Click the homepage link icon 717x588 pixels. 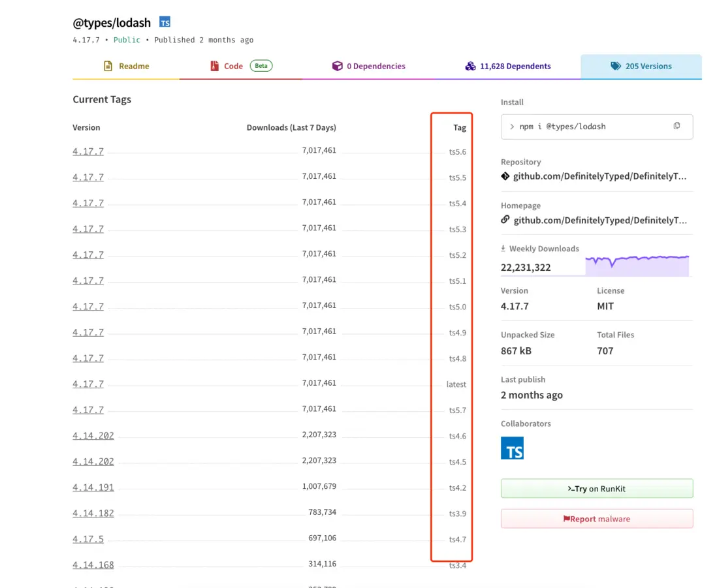pyautogui.click(x=505, y=220)
